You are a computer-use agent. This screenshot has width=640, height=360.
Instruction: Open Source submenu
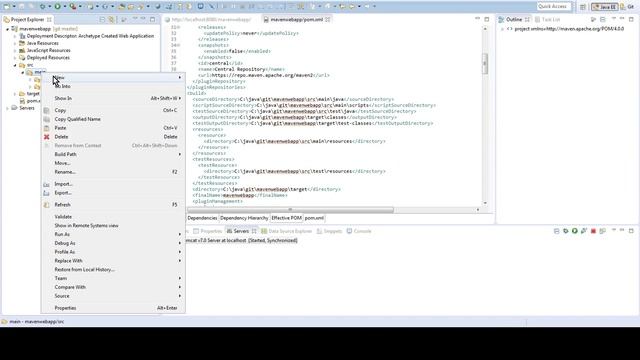coord(113,296)
